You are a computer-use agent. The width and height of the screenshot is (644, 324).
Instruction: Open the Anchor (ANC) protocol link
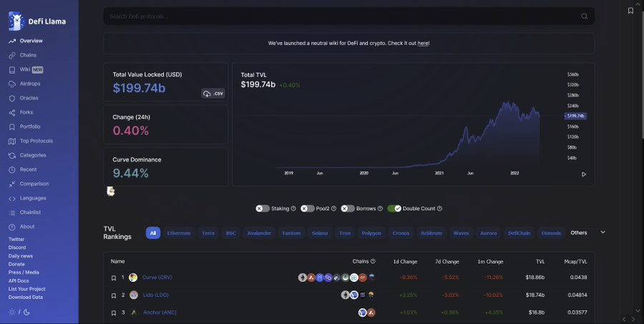[160, 313]
